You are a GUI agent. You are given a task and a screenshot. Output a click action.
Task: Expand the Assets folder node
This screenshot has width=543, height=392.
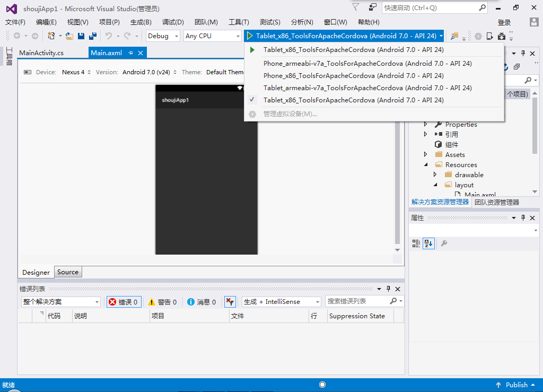click(x=426, y=154)
